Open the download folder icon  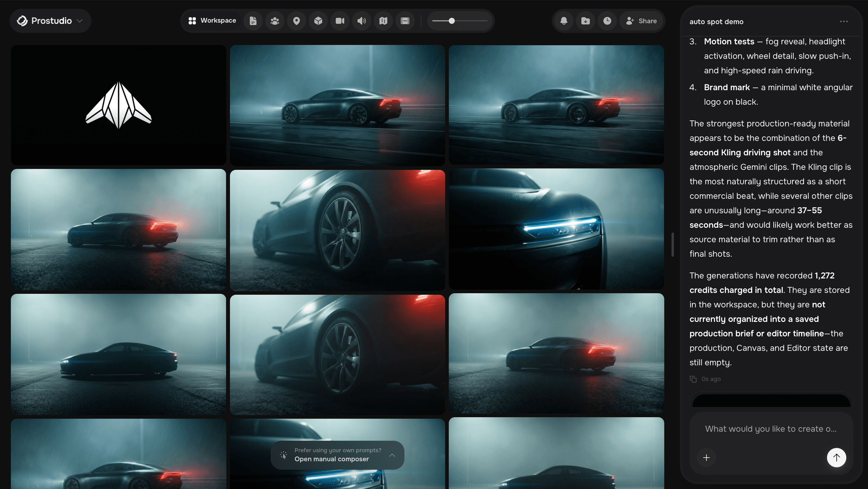586,21
